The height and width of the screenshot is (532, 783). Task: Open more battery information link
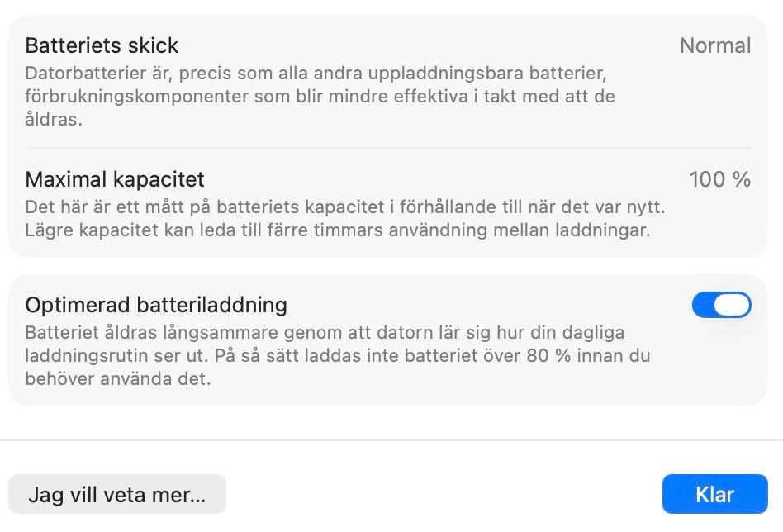[116, 494]
